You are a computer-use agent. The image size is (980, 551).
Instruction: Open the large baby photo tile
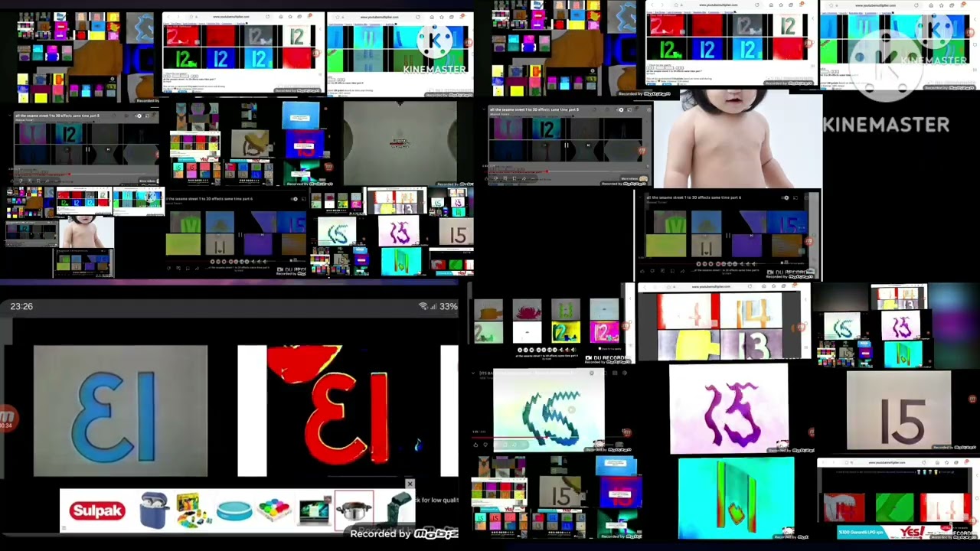(737, 139)
